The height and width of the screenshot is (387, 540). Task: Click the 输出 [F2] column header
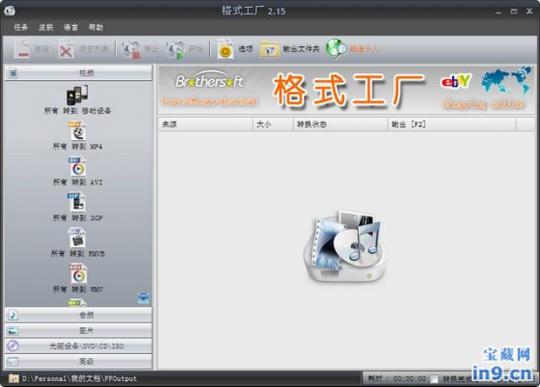[452, 124]
